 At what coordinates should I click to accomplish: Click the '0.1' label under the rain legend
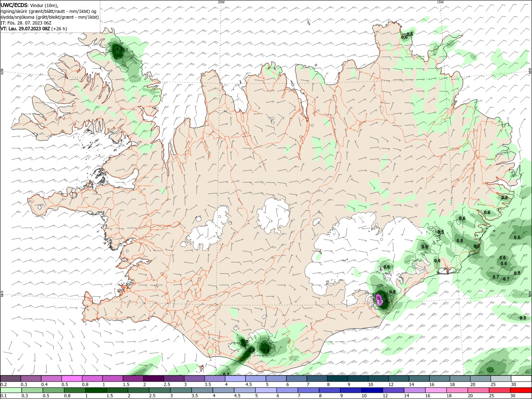[4, 396]
